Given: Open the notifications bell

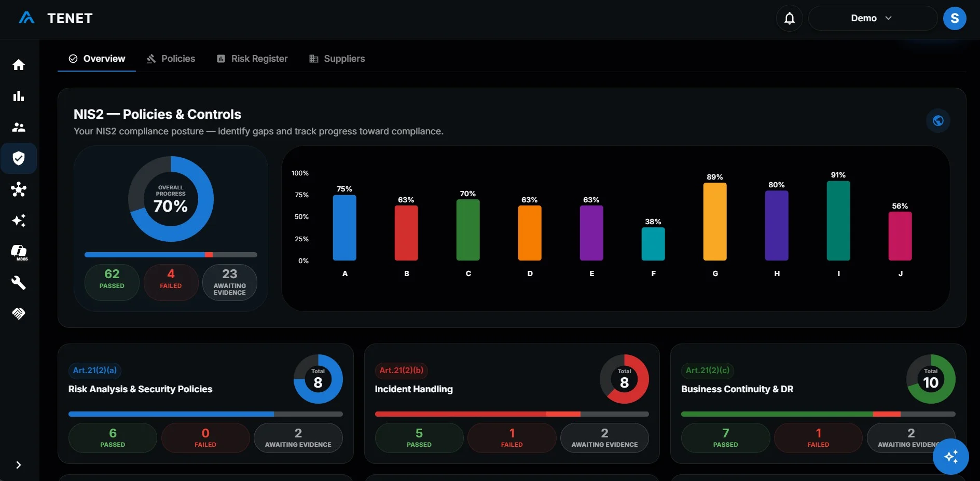Looking at the screenshot, I should pyautogui.click(x=789, y=19).
